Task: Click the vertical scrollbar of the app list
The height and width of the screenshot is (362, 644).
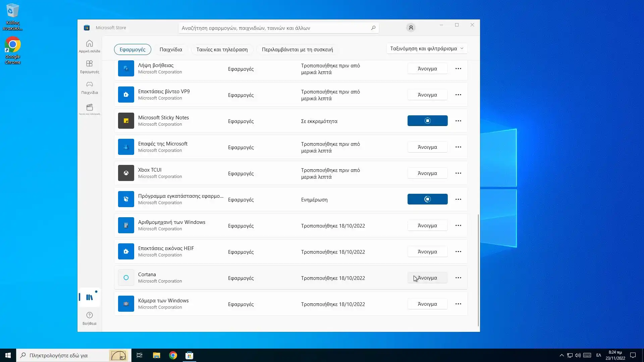Action: click(478, 270)
